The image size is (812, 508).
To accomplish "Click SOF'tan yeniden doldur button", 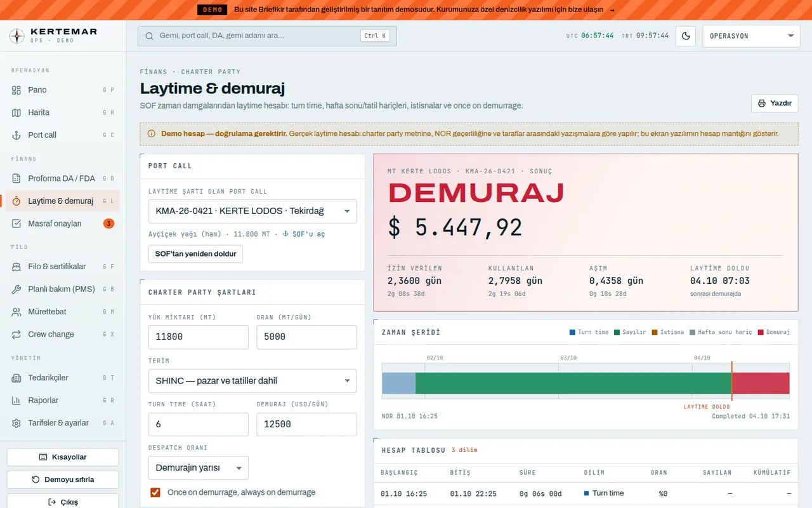I will tap(195, 254).
